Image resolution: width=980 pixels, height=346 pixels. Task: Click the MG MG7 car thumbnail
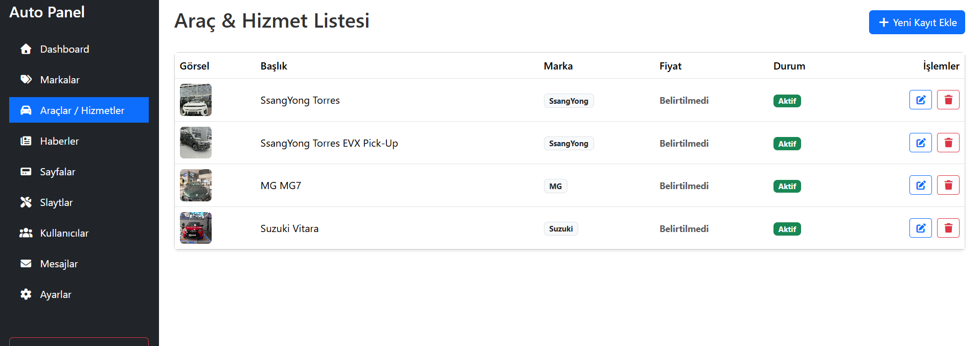click(196, 186)
